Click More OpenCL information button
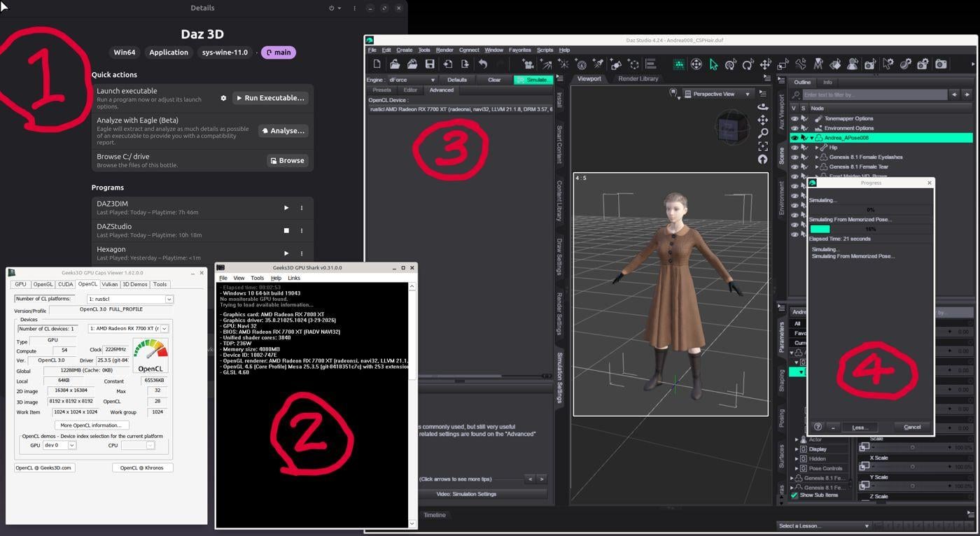This screenshot has height=536, width=980. tap(91, 425)
